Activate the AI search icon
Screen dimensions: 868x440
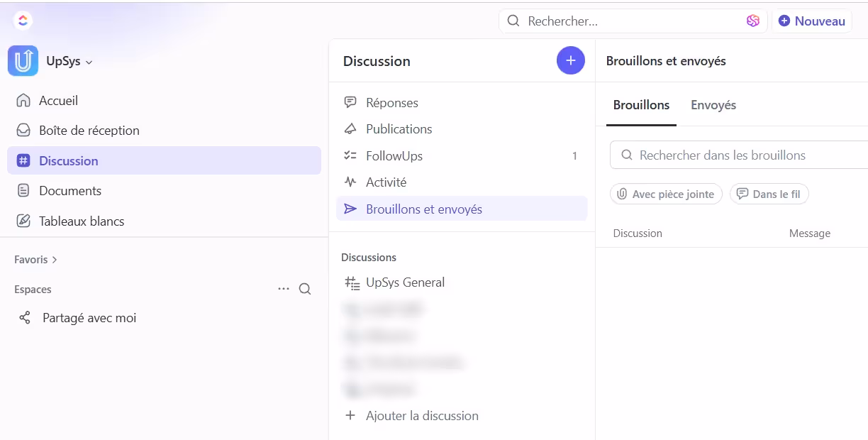click(x=752, y=21)
